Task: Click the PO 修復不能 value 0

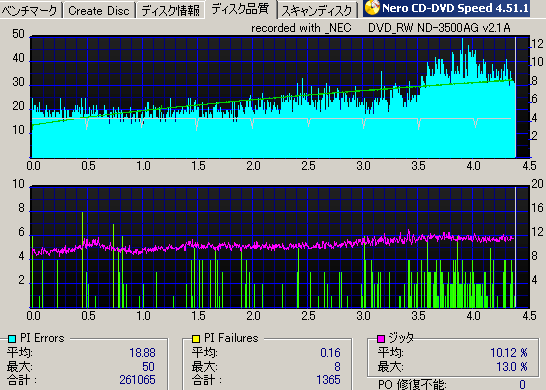Action: tap(522, 384)
